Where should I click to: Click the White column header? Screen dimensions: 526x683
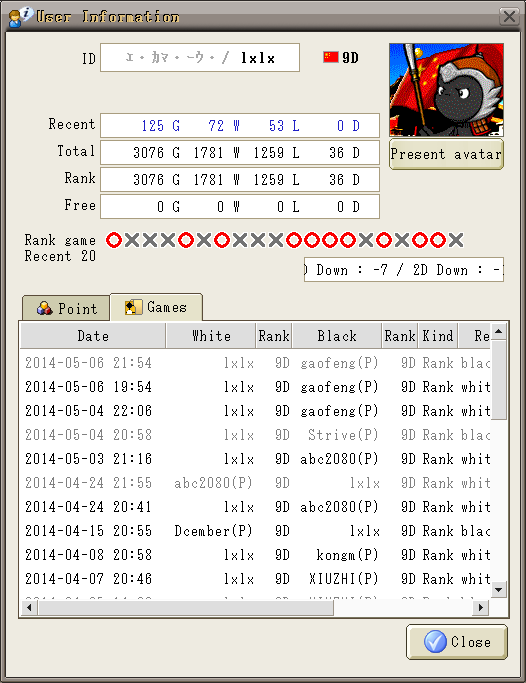pyautogui.click(x=211, y=336)
